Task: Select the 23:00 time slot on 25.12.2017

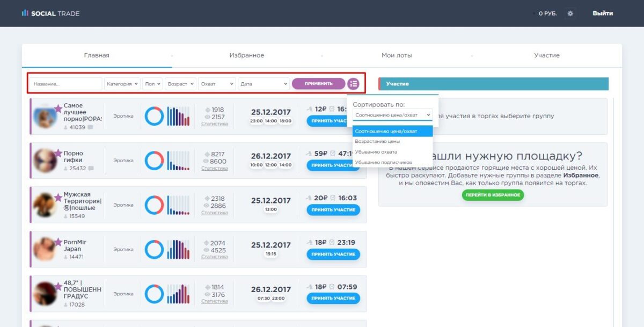Action: [257, 121]
